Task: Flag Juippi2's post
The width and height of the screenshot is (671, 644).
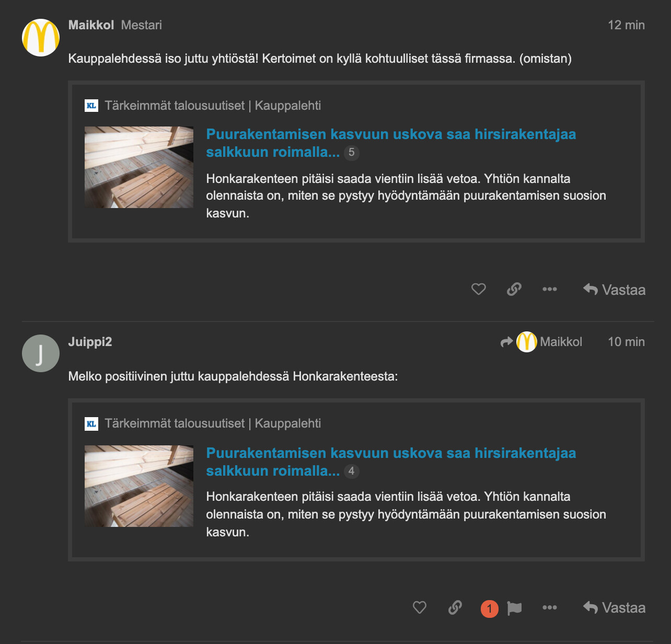Action: click(515, 608)
